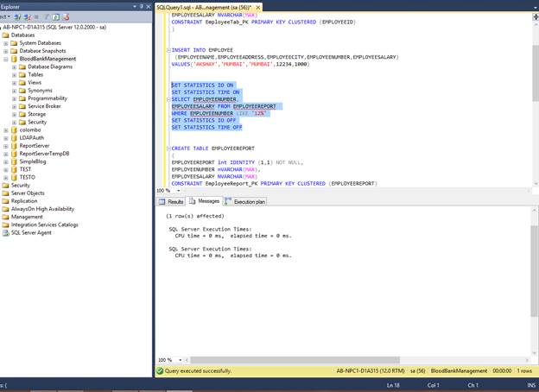Screen dimensions: 539x392
Task: Expand the Tables folder
Action: pos(15,74)
